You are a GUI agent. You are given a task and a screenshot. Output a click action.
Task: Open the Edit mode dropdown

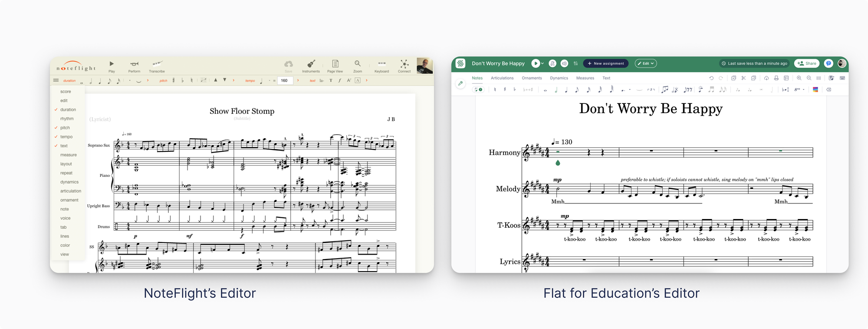click(645, 63)
